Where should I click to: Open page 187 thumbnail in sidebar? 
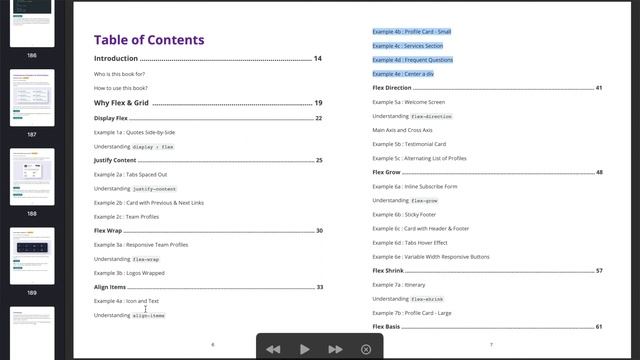[x=32, y=98]
